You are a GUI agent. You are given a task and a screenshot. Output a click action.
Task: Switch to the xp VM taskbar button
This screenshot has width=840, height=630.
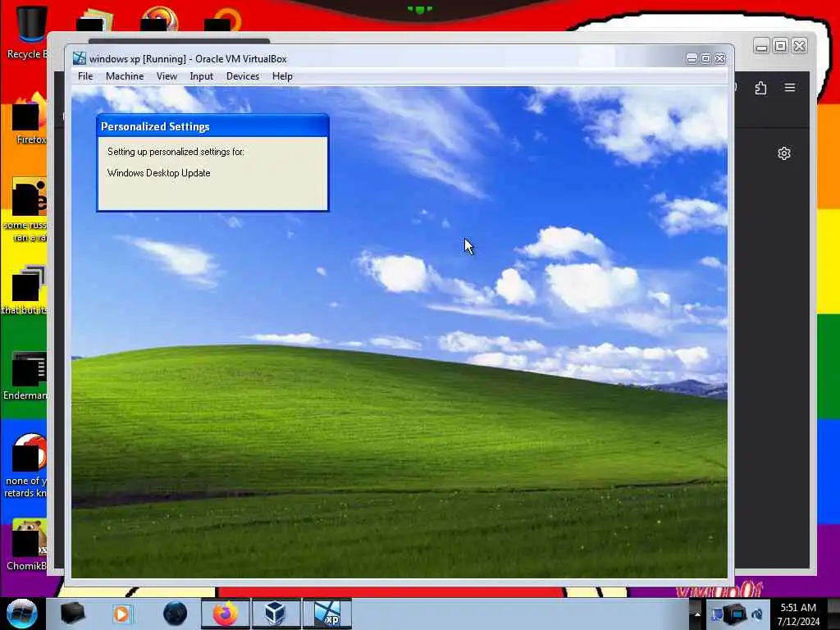pos(327,614)
